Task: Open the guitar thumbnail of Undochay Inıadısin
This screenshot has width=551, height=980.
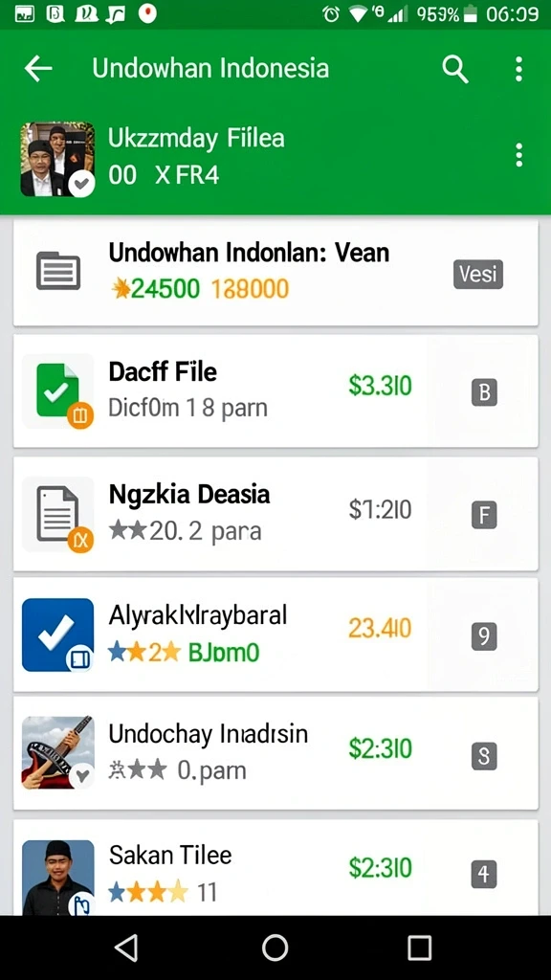Action: coord(58,752)
